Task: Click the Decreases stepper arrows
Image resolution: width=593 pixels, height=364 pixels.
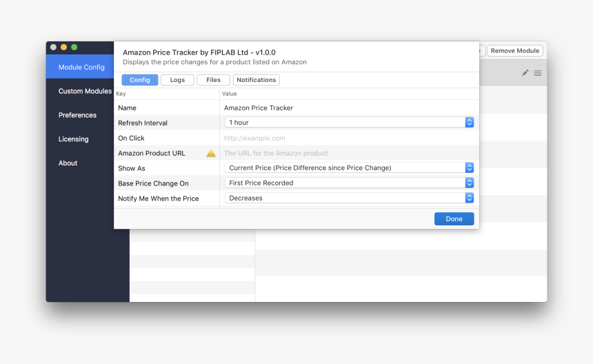Action: point(470,198)
